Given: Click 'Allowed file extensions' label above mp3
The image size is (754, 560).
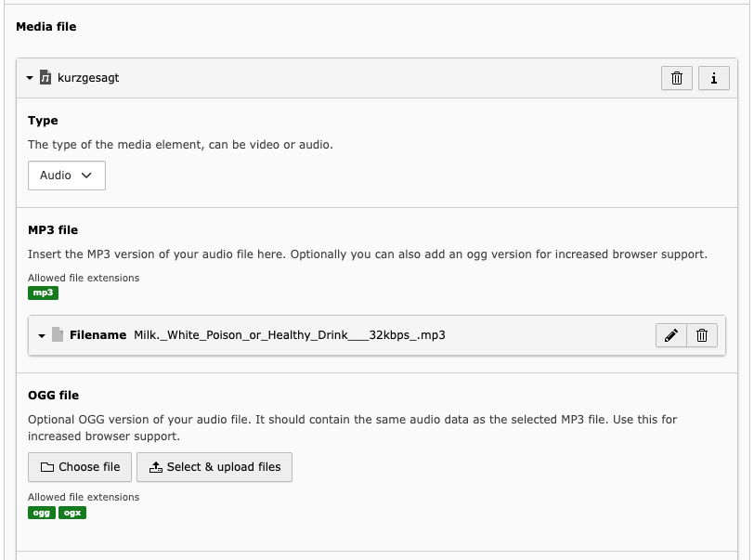Looking at the screenshot, I should [x=84, y=278].
